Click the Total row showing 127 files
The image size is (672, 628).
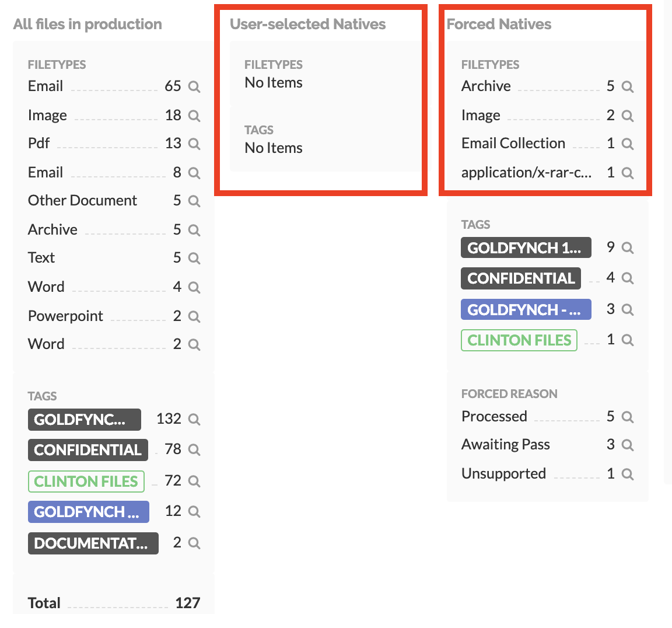(x=114, y=602)
